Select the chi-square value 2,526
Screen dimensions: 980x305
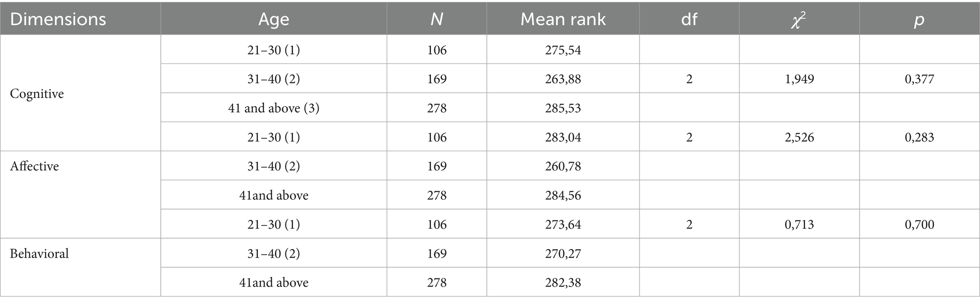[x=799, y=137]
